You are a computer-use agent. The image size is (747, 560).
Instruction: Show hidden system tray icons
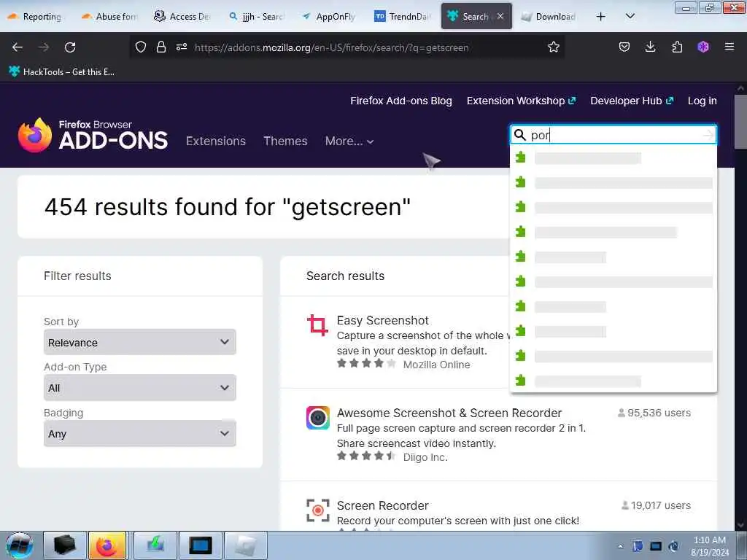tap(620, 546)
